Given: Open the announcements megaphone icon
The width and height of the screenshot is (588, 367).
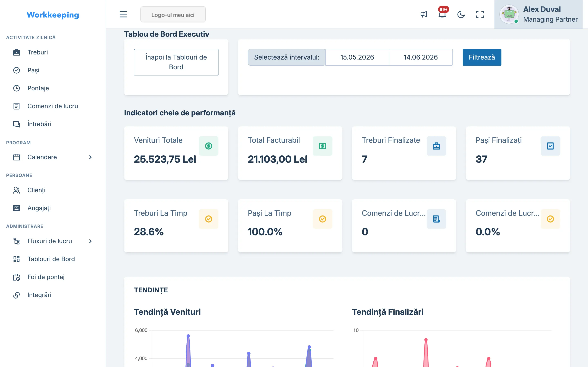Looking at the screenshot, I should click(424, 14).
